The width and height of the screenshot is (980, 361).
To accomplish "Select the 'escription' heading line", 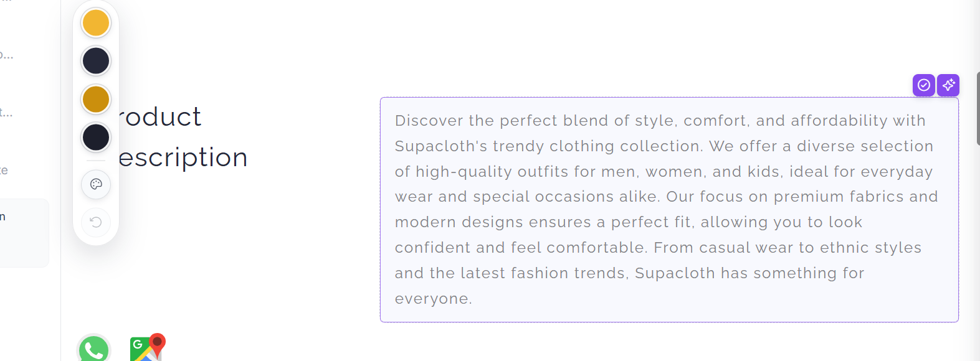I will click(x=183, y=157).
